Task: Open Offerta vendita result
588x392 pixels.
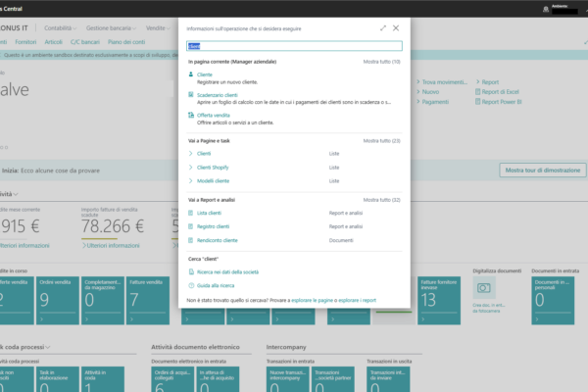Action: pos(214,116)
